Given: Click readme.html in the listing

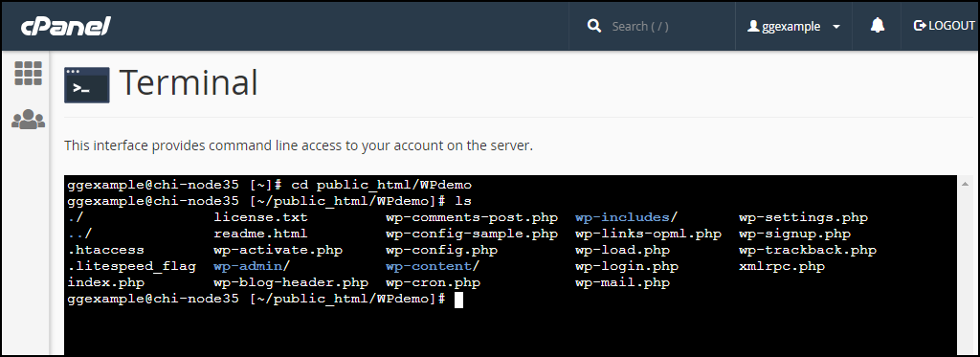Looking at the screenshot, I should click(260, 234).
